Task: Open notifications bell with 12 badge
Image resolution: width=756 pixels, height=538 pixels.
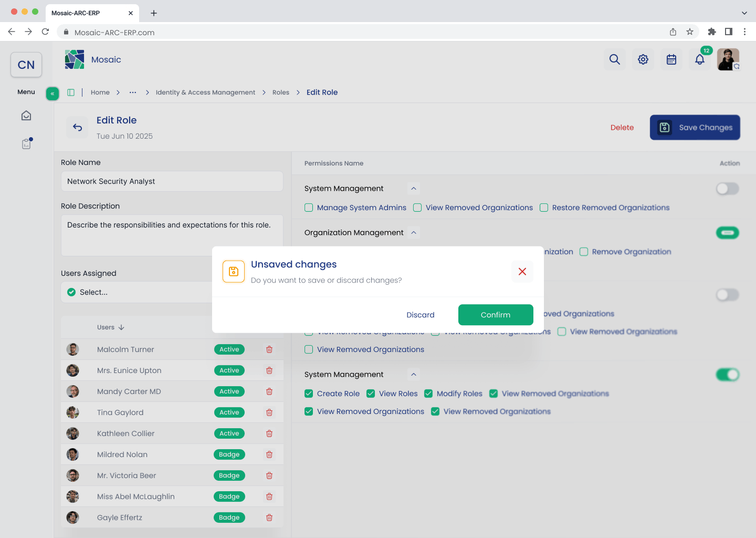Action: (x=700, y=59)
